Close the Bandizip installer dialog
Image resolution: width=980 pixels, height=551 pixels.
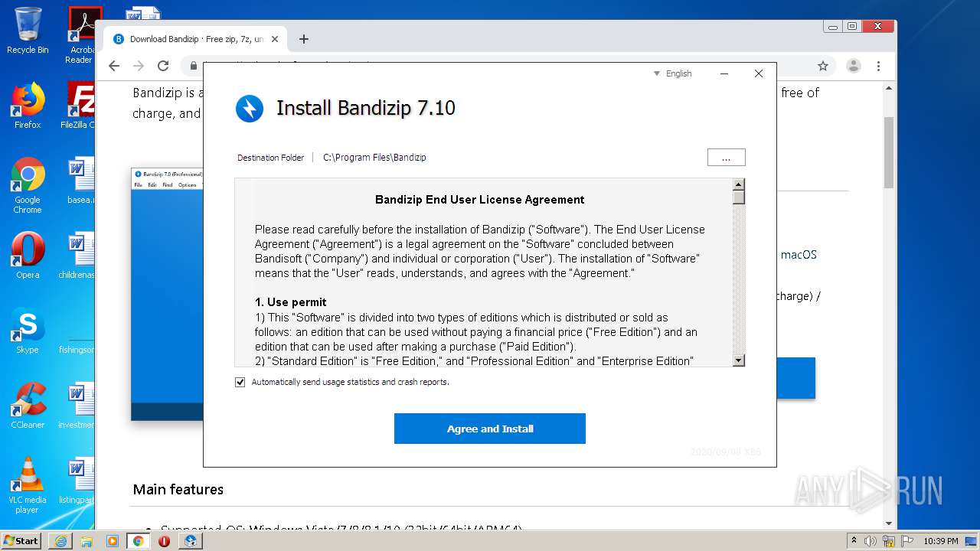click(759, 73)
